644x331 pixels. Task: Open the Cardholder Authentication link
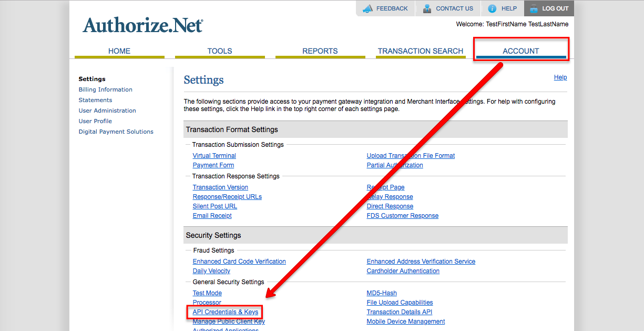[x=403, y=271]
